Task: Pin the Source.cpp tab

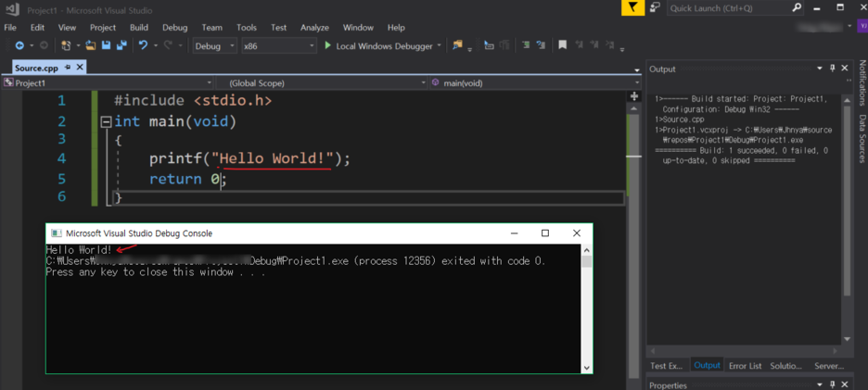Action: (x=68, y=68)
